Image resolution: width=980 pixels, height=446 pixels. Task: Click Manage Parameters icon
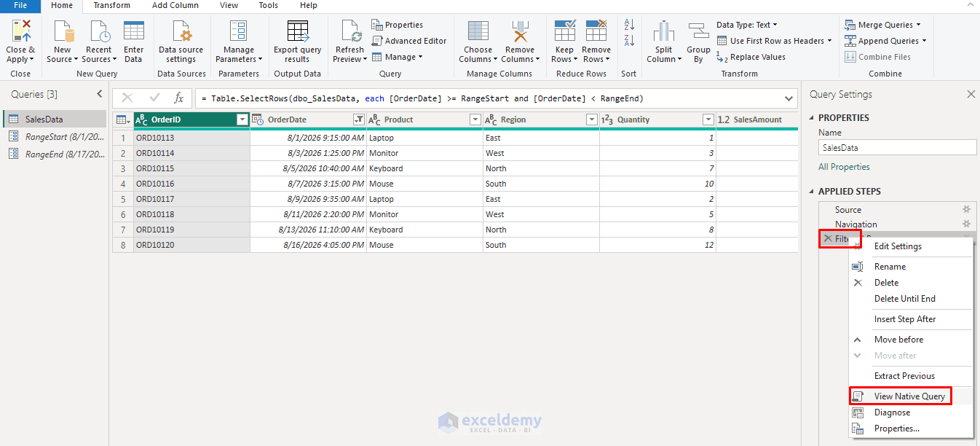[238, 31]
